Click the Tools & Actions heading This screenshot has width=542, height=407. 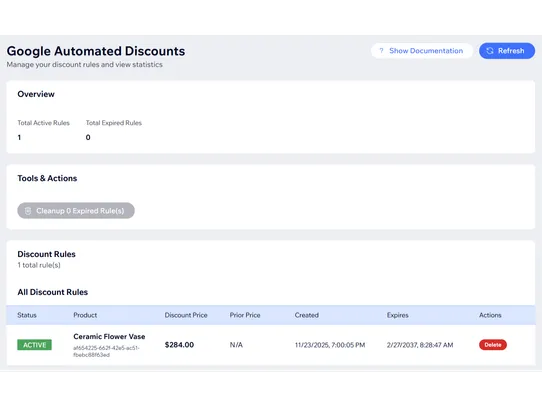pos(47,178)
